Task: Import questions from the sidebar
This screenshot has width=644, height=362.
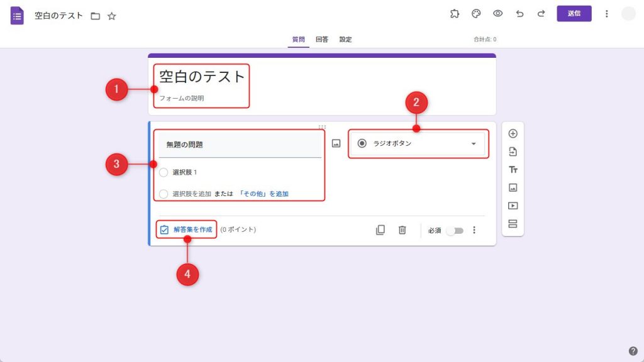Action: (513, 151)
